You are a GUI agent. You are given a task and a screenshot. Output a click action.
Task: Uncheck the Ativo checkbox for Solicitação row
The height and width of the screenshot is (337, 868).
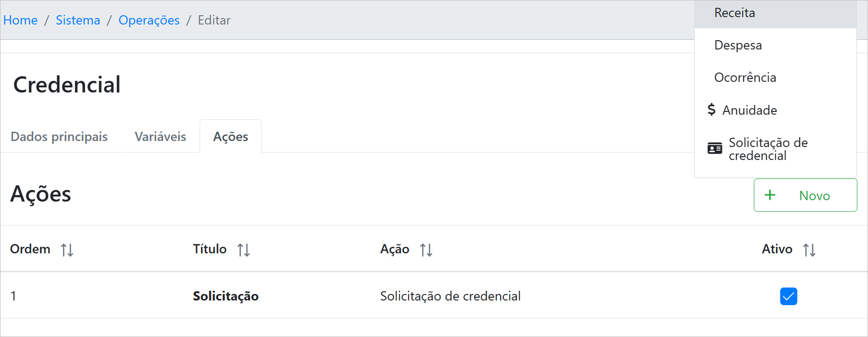click(x=789, y=296)
